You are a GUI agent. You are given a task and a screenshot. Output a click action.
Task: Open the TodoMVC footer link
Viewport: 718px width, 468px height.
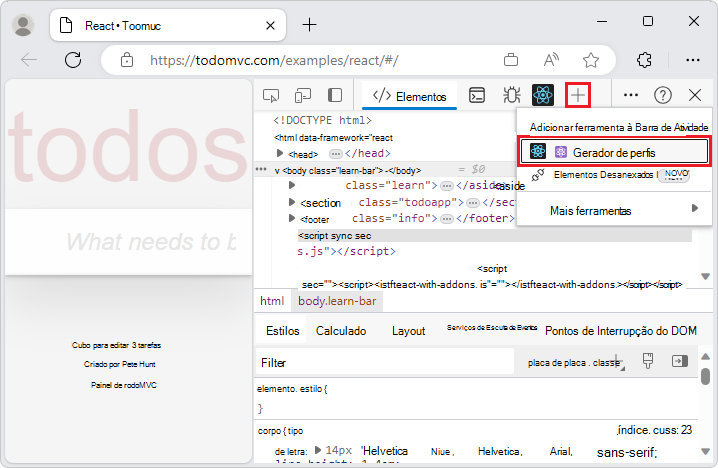click(124, 385)
